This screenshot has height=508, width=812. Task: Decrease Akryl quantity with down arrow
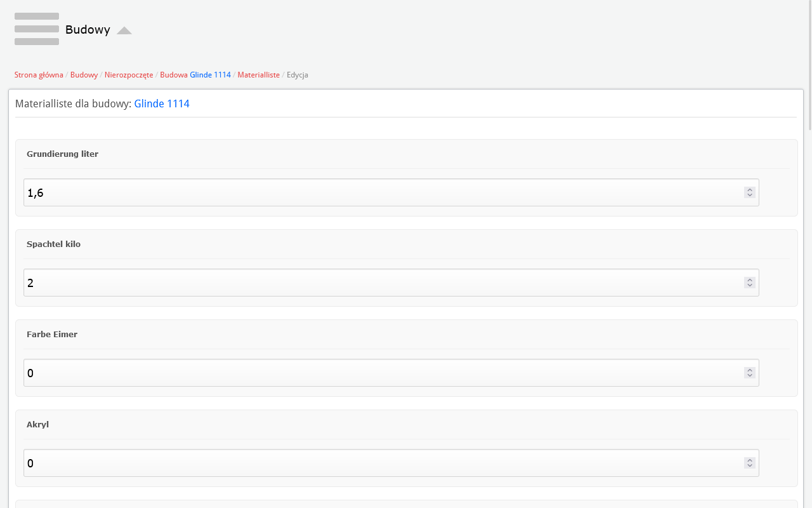750,466
